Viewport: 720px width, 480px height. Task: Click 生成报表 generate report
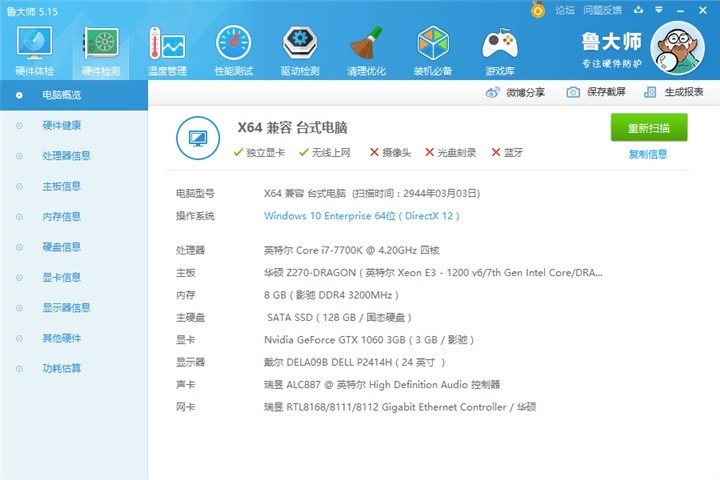684,92
